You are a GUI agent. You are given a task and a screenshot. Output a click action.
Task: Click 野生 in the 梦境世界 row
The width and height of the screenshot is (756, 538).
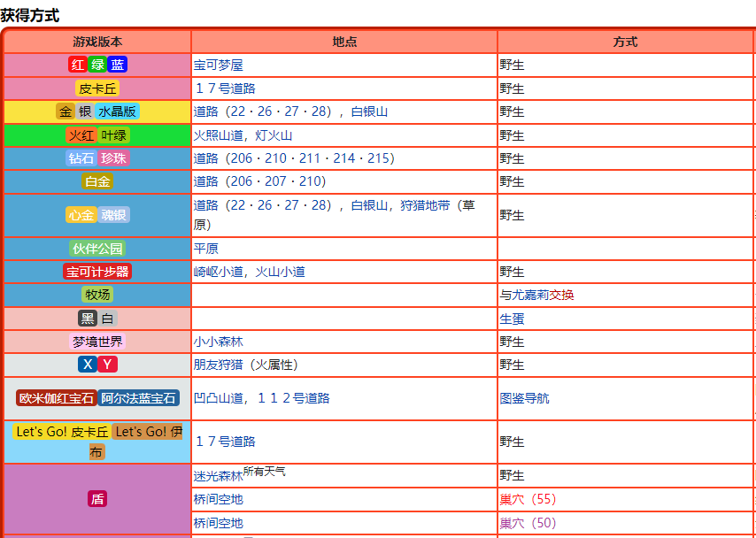pyautogui.click(x=512, y=342)
